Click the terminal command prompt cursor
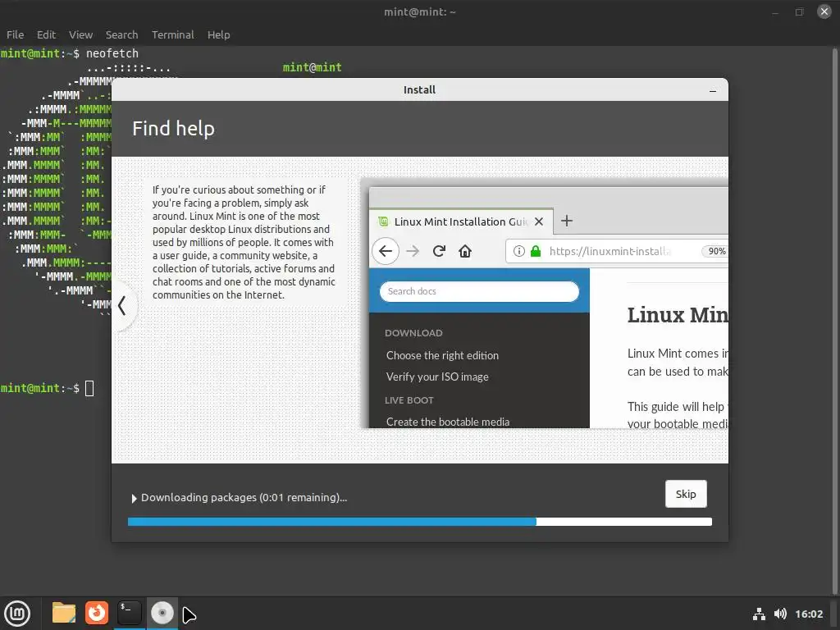Screen dimensions: 840x630 [x=89, y=388]
